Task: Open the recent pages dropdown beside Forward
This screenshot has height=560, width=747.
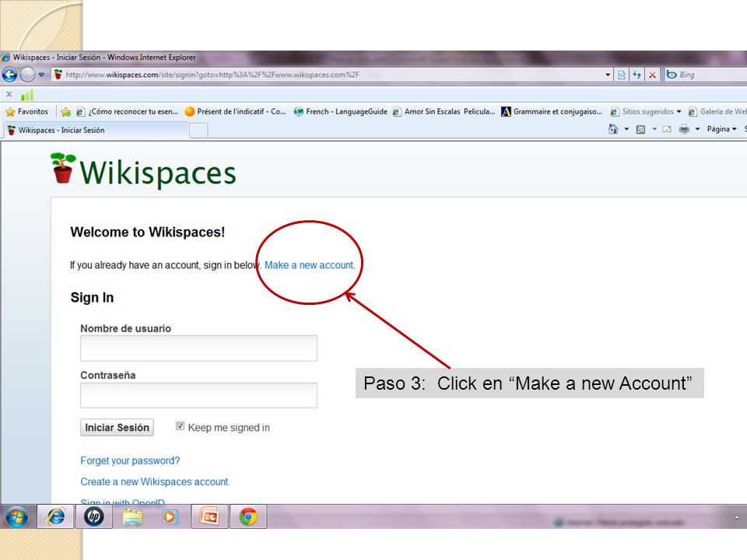Action: pos(41,75)
